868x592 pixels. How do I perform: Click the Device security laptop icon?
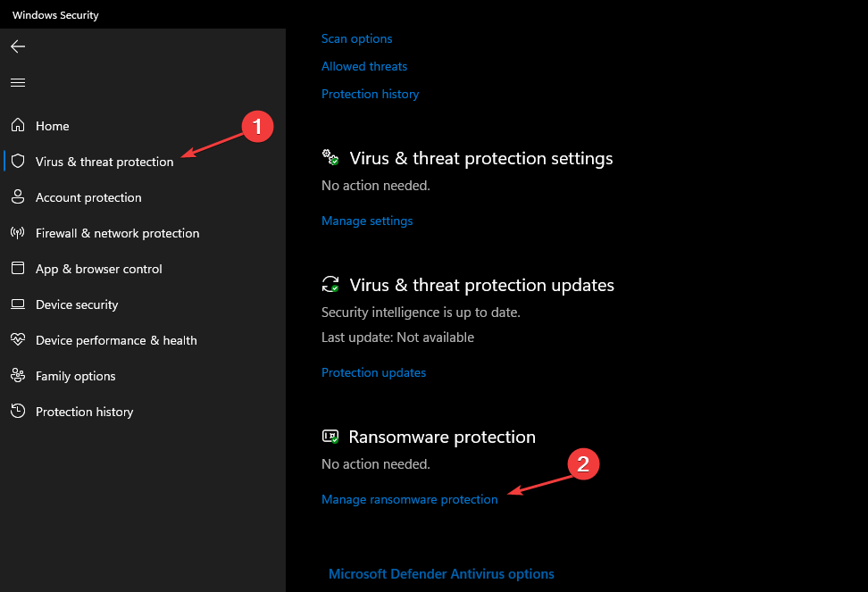[x=18, y=304]
